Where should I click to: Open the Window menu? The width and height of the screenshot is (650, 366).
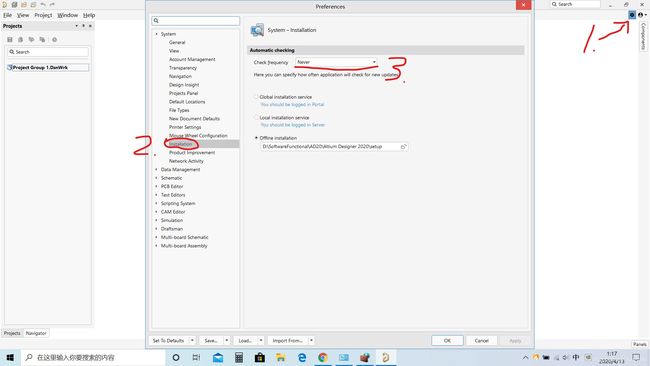click(x=68, y=15)
